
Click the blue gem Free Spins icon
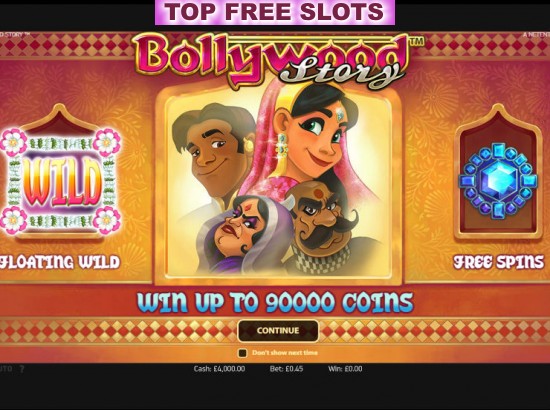point(498,181)
